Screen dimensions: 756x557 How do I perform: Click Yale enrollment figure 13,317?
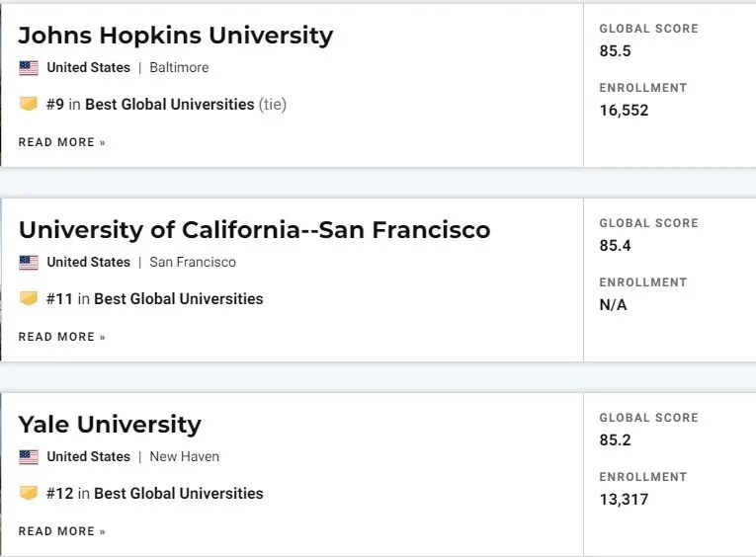coord(624,500)
